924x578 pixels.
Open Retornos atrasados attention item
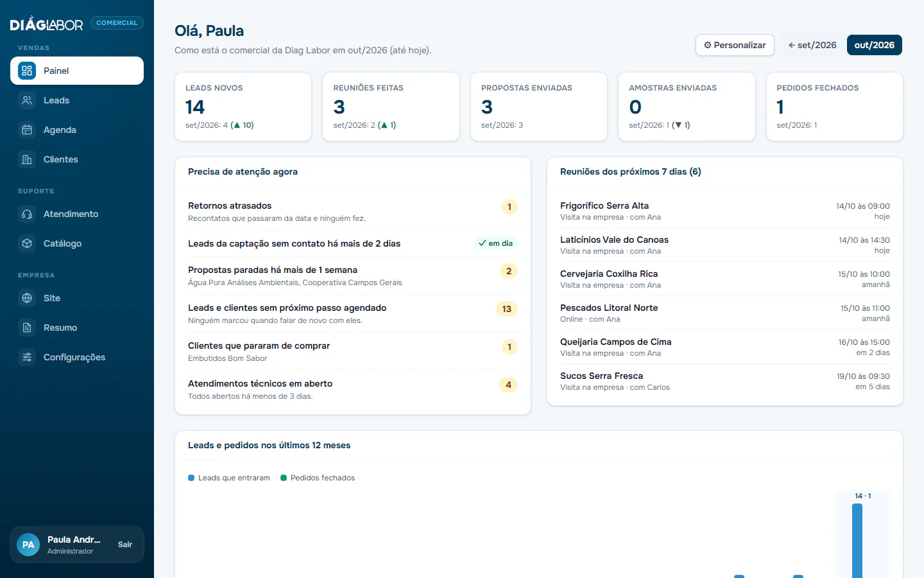coord(352,211)
